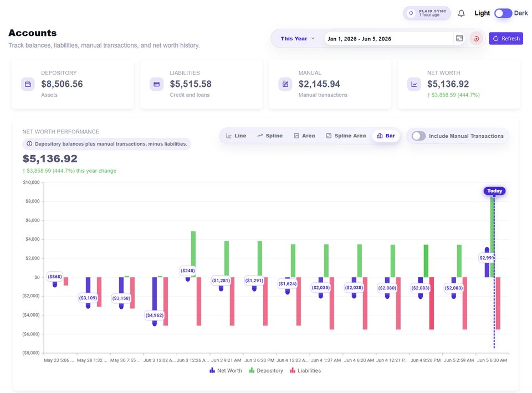Click the Dark theme label

coord(521,13)
